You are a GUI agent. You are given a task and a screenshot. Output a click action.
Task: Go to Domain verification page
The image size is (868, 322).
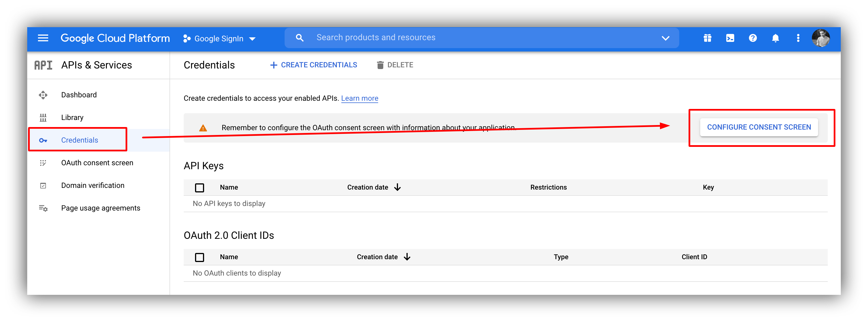click(93, 185)
